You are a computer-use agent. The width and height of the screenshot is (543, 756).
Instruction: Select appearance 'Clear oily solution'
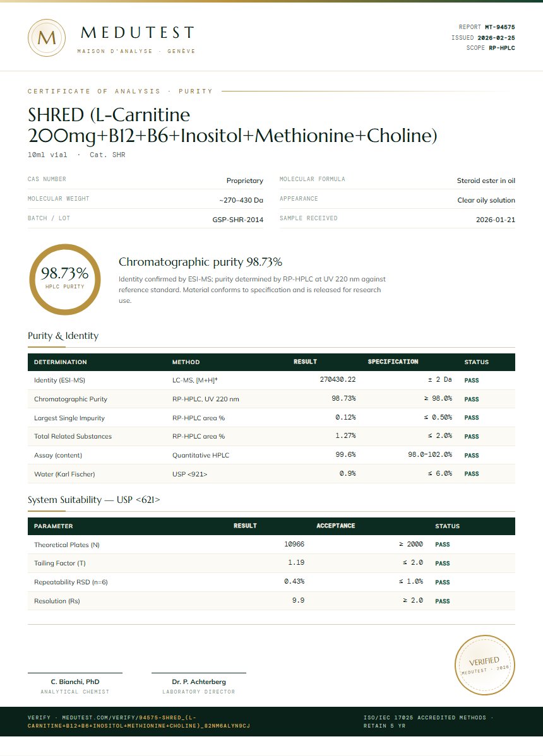(486, 200)
